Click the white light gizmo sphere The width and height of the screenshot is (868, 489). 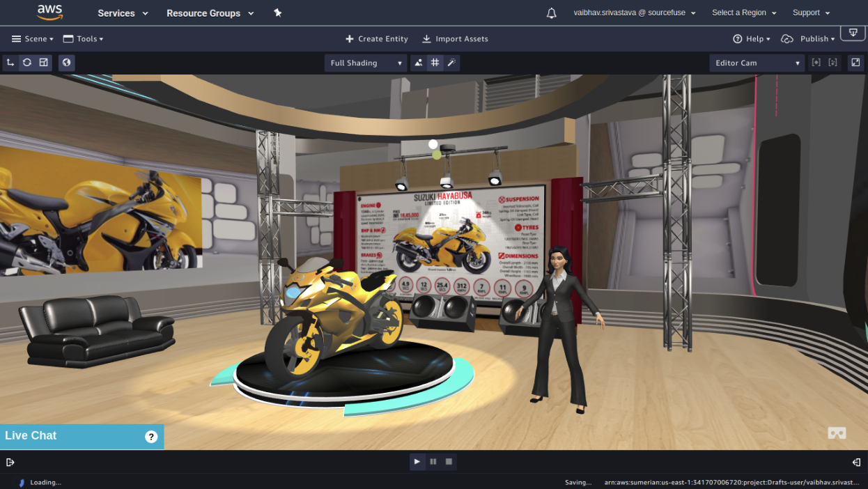pyautogui.click(x=433, y=144)
